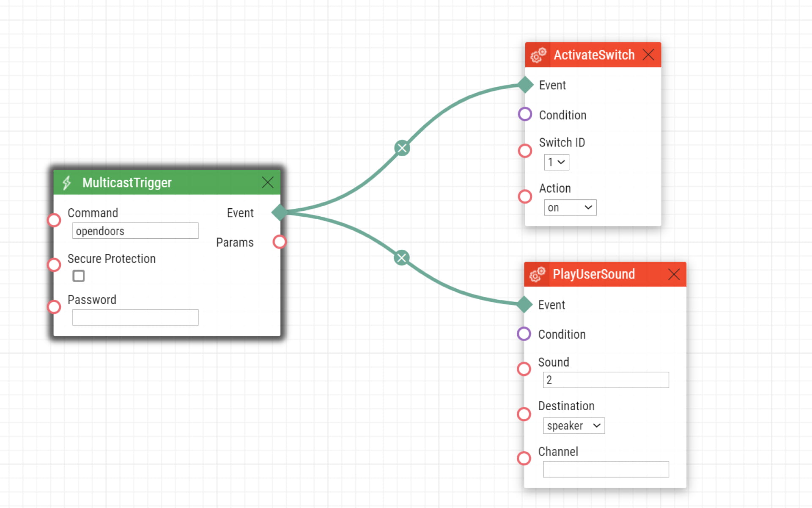
Task: Delete the connection to PlayUserSound Event
Action: pos(402,257)
